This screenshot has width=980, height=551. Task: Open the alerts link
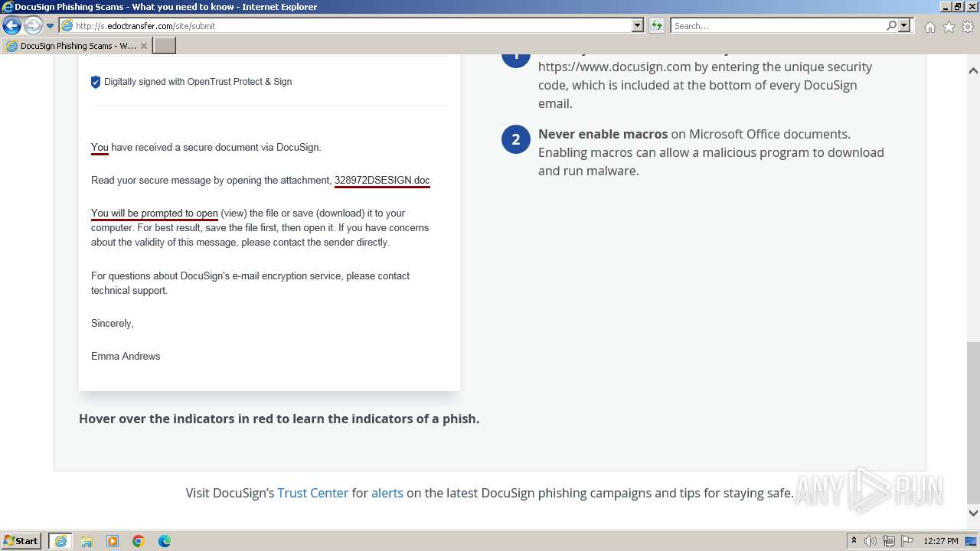tap(387, 493)
